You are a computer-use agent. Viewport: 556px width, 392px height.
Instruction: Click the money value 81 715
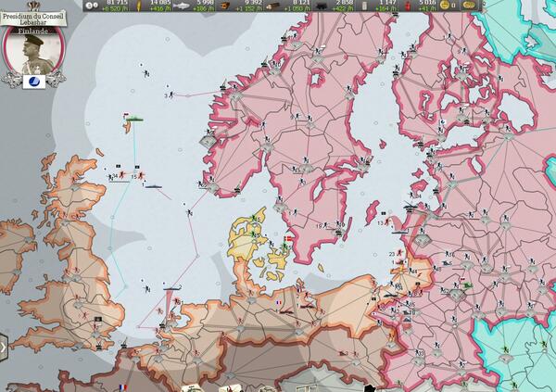[117, 2]
